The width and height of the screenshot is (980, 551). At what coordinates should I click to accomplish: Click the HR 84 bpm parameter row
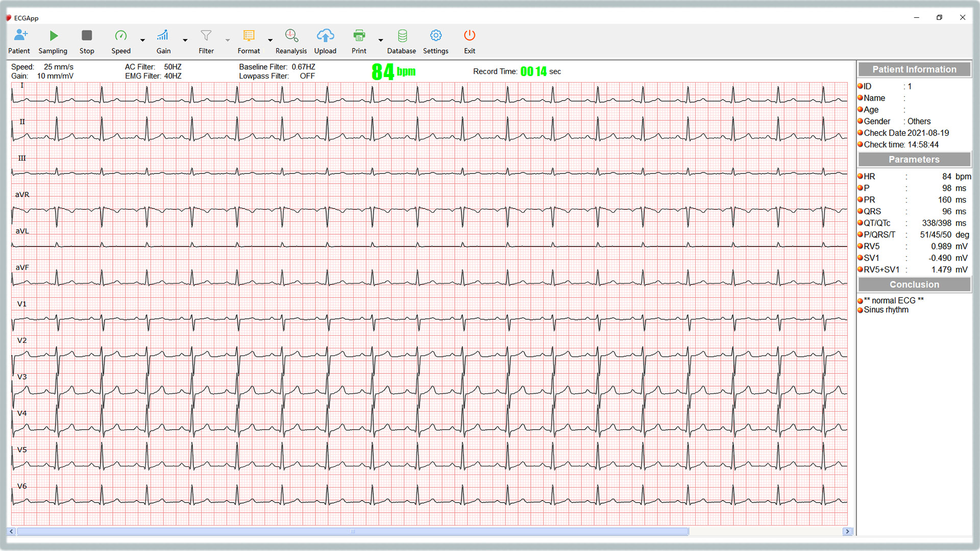[x=914, y=177]
